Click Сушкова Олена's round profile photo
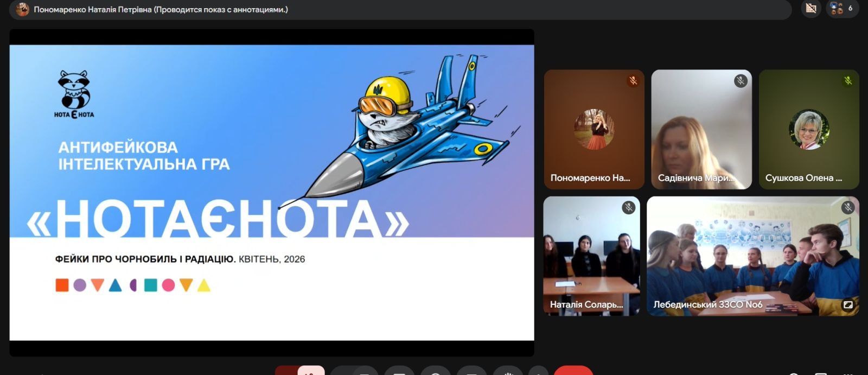This screenshot has width=868, height=375. click(808, 129)
